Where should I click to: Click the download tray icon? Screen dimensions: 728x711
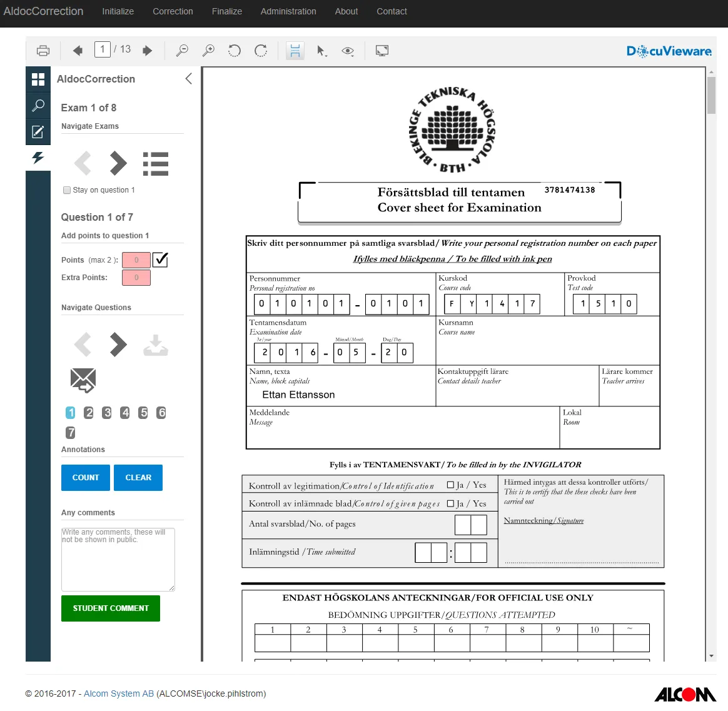[156, 345]
